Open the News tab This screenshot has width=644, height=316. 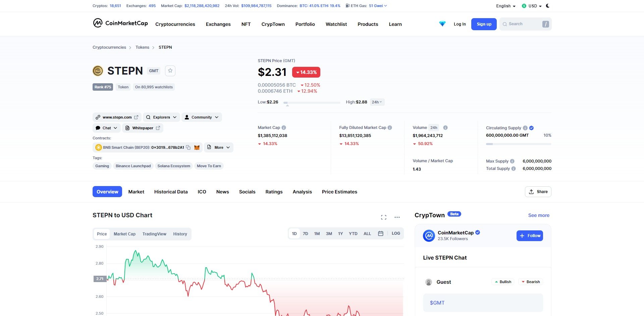coord(223,192)
